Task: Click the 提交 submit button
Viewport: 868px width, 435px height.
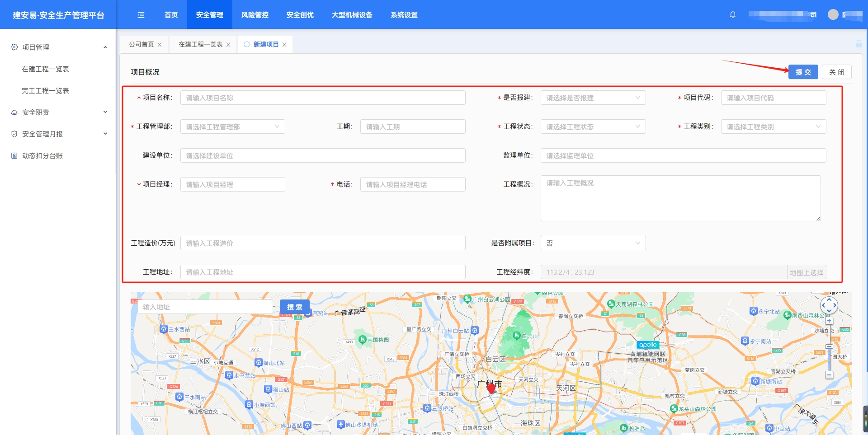Action: pos(803,72)
